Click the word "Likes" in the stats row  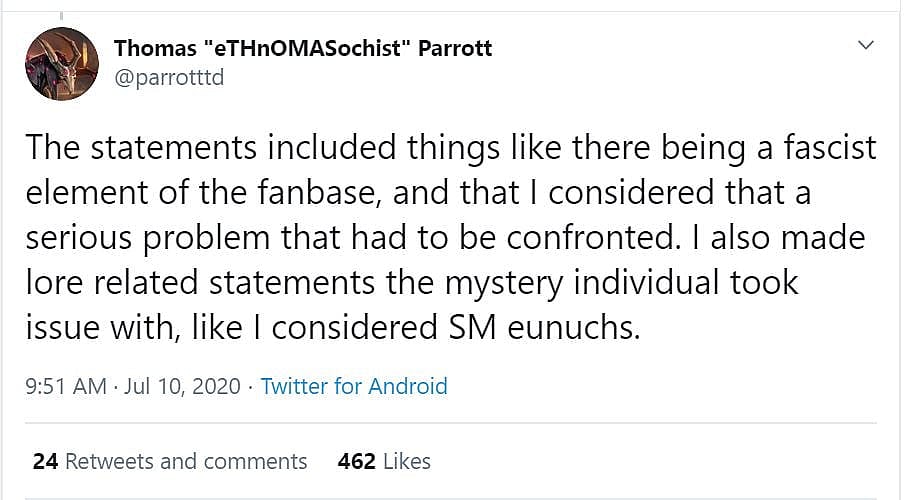pos(406,461)
